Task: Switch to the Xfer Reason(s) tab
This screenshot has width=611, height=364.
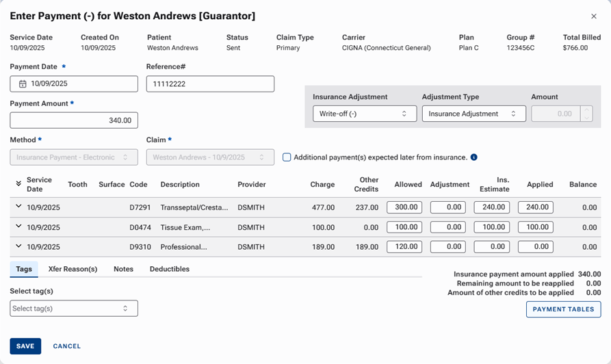Action: pyautogui.click(x=73, y=269)
